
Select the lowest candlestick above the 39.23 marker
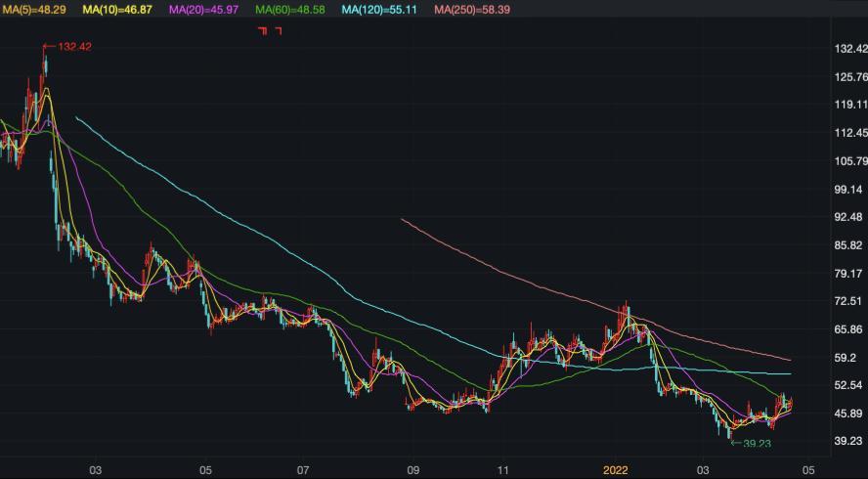tap(728, 430)
